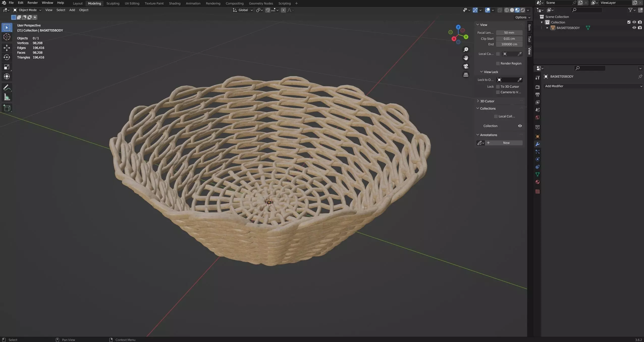Expand the 3D Cursor panel
This screenshot has width=644, height=342.
point(478,101)
